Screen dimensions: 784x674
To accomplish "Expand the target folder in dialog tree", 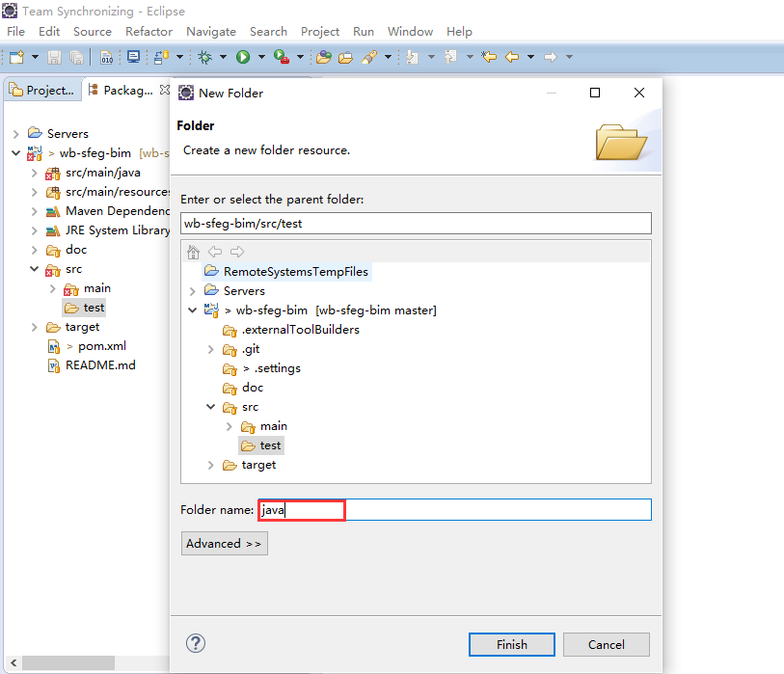I will click(x=211, y=465).
